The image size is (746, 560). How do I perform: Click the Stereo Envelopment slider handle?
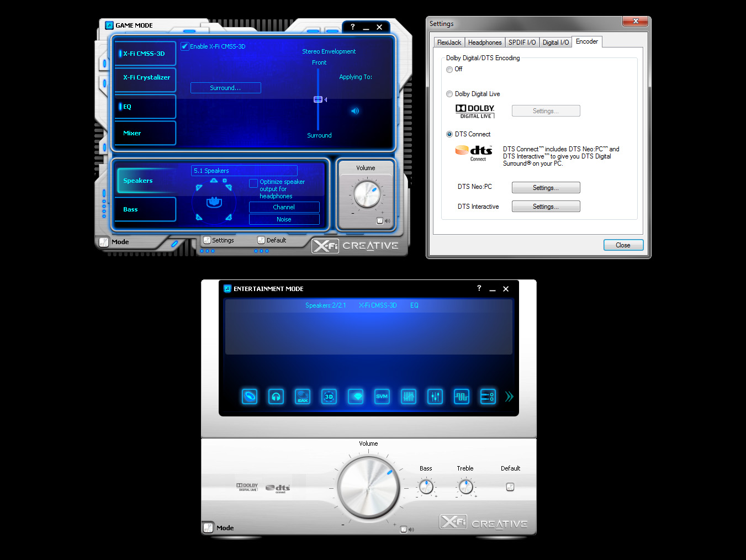(318, 99)
